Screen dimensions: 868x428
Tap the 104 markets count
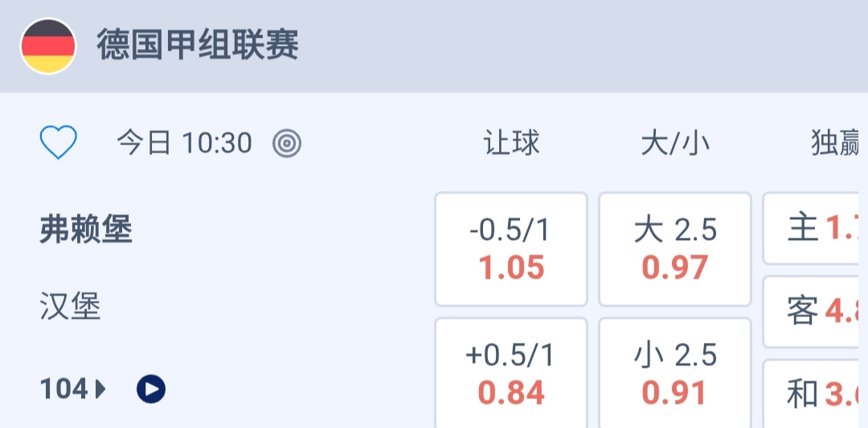tap(64, 389)
